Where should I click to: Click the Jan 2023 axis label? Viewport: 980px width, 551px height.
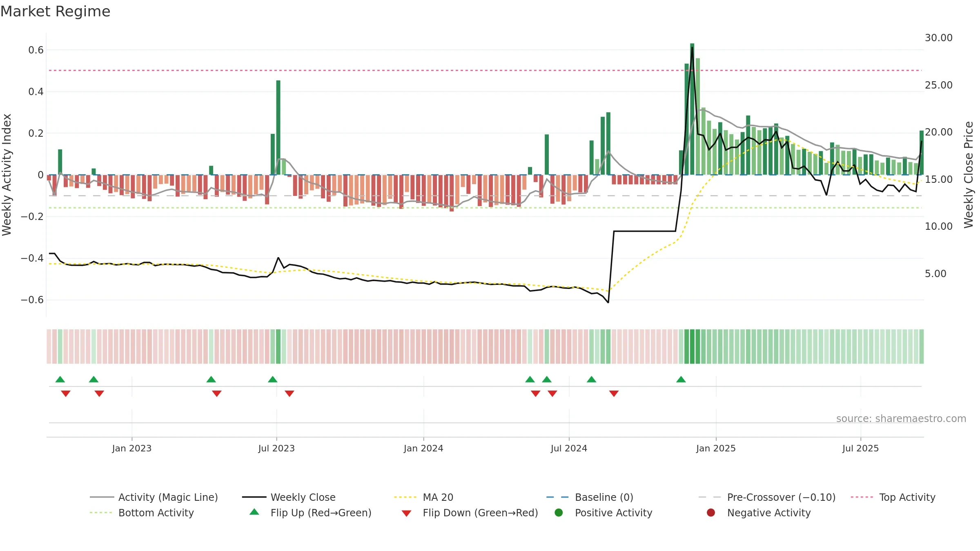click(132, 448)
